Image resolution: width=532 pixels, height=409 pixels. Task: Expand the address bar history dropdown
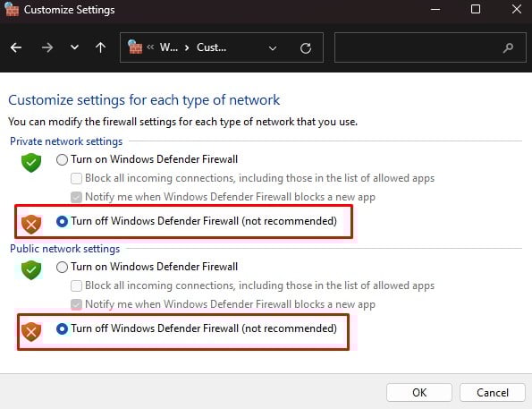[273, 48]
